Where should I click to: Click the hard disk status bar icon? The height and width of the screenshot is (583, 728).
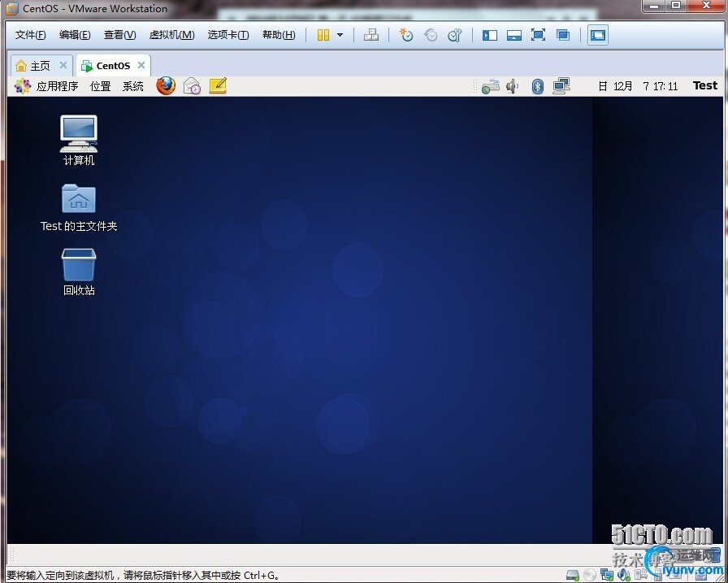tap(573, 575)
